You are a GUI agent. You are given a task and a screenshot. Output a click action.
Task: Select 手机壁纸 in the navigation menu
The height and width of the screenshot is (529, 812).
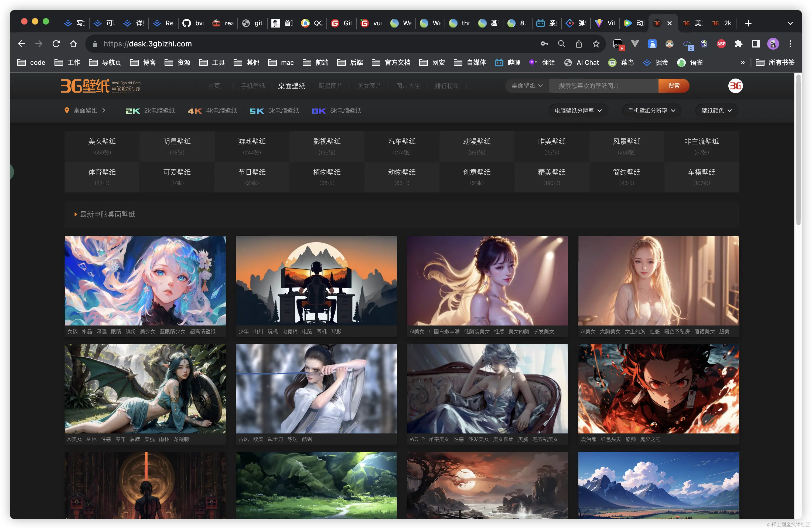253,86
